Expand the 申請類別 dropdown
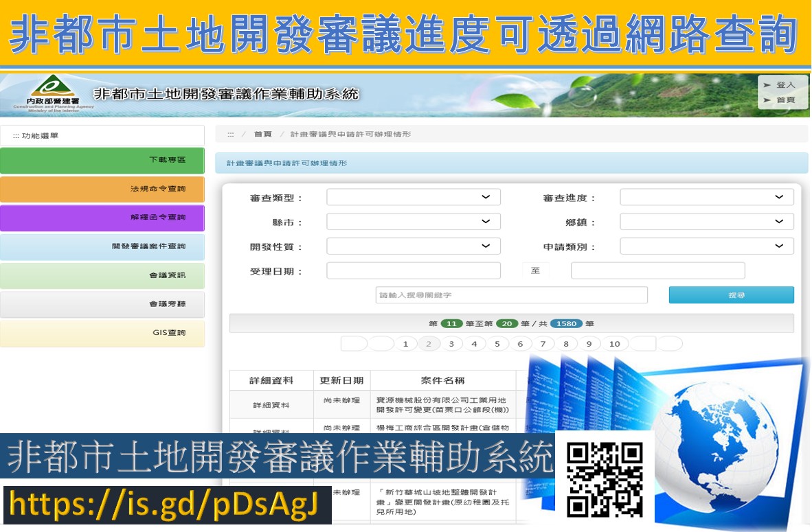This screenshot has height=532, width=812. tap(707, 246)
